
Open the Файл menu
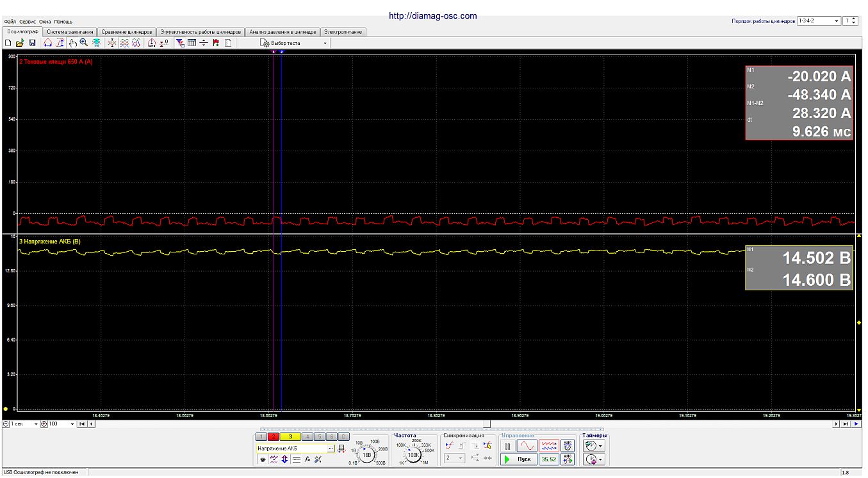pos(10,22)
